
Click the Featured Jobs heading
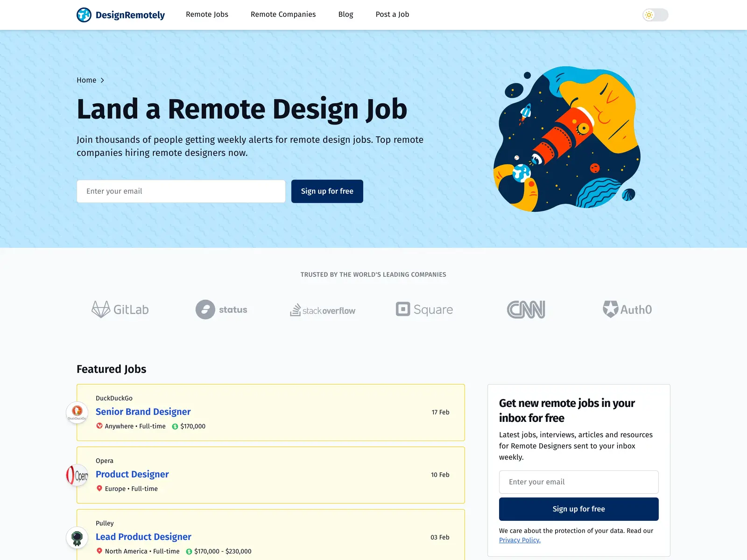pos(112,369)
